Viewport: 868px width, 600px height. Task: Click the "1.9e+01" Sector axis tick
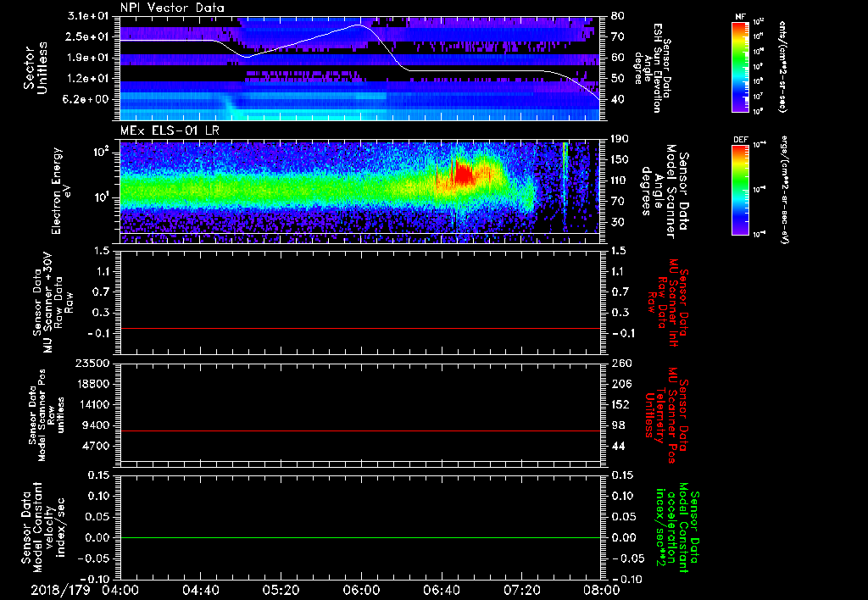coord(88,58)
